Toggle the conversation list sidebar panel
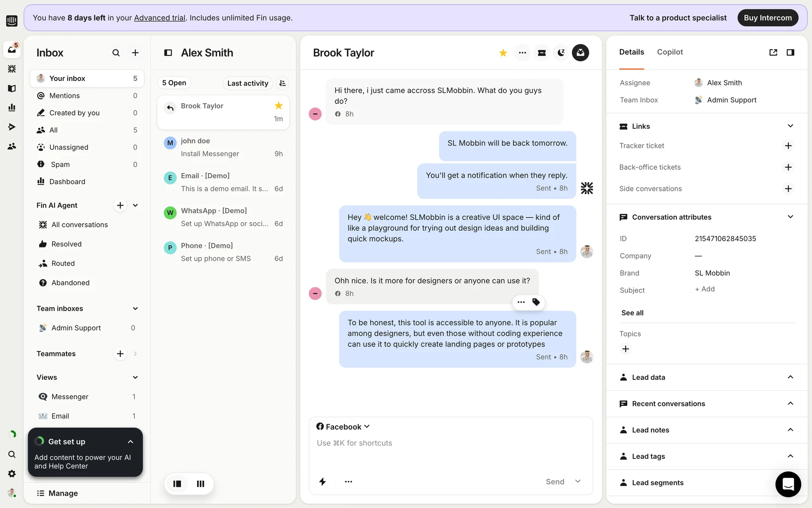This screenshot has width=812, height=508. point(168,53)
